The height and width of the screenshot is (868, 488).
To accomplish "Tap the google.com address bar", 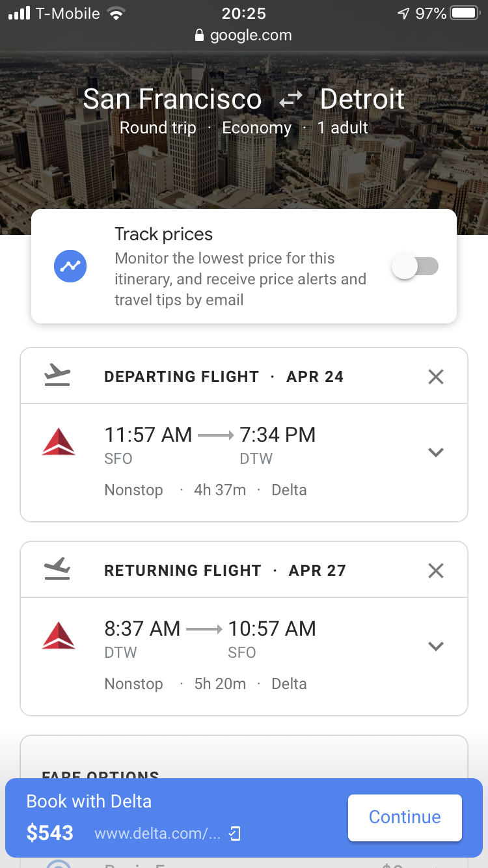I will coord(244,36).
